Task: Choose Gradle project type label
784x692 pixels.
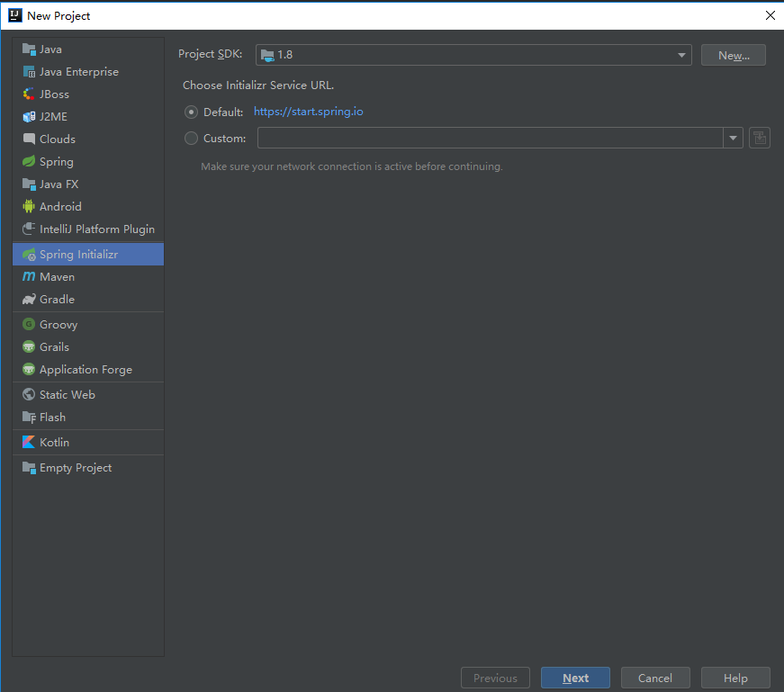Action: pos(57,299)
